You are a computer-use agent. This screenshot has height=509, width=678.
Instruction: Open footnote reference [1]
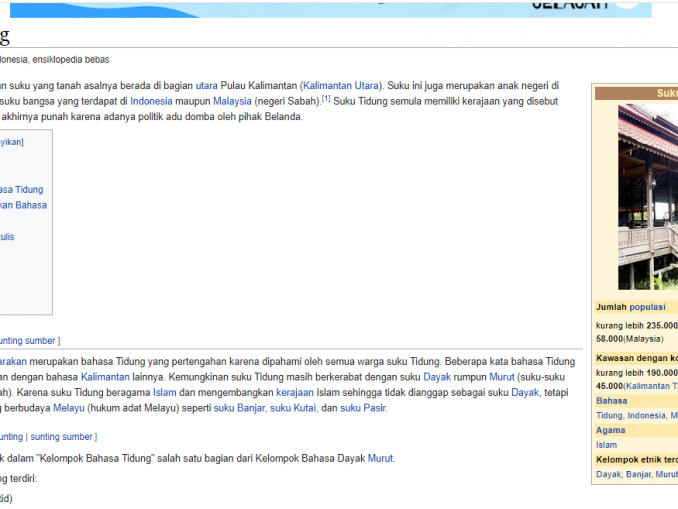pyautogui.click(x=326, y=99)
